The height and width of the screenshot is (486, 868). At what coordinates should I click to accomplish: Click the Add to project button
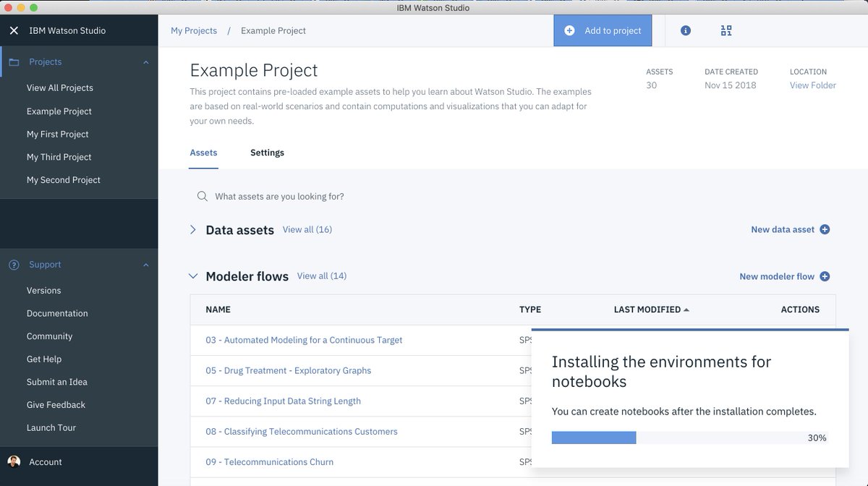(x=603, y=30)
